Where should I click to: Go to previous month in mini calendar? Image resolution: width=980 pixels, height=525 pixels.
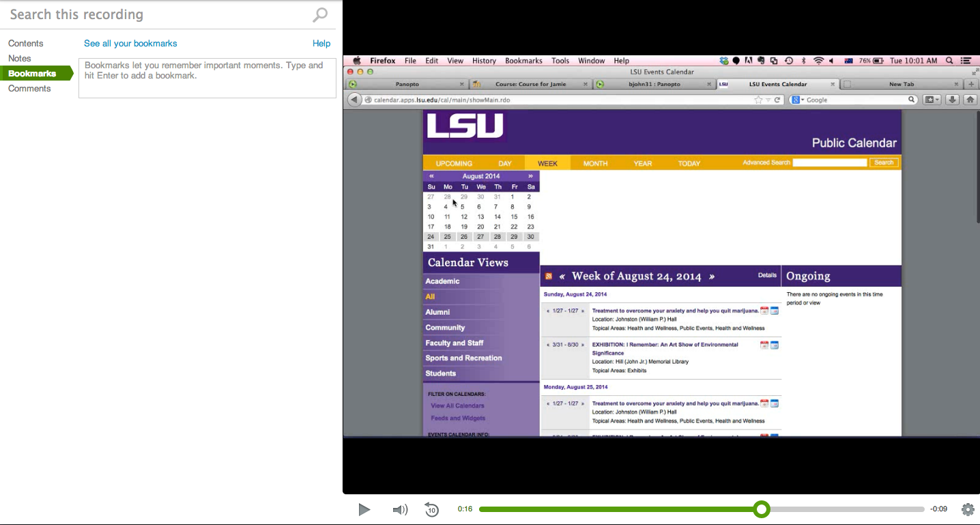[431, 176]
